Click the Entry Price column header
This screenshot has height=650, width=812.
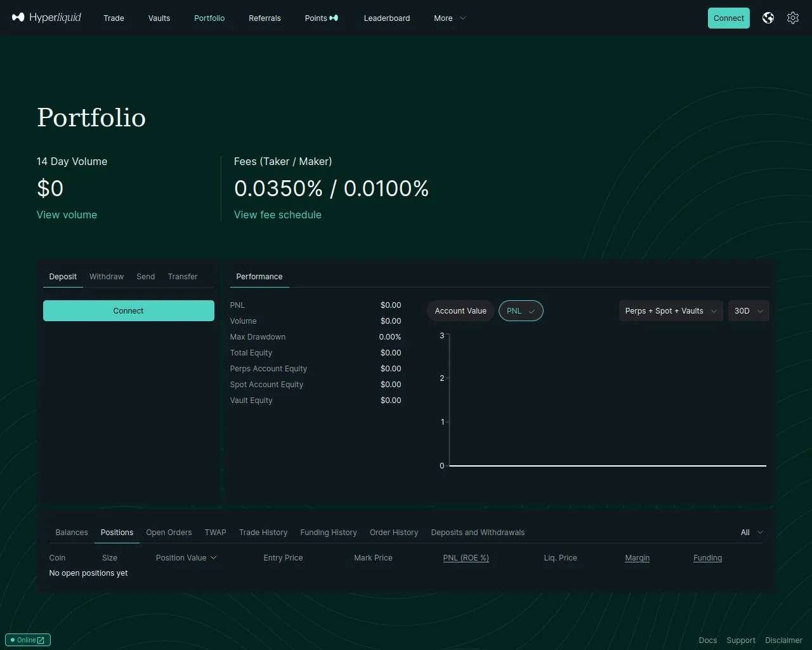(284, 558)
